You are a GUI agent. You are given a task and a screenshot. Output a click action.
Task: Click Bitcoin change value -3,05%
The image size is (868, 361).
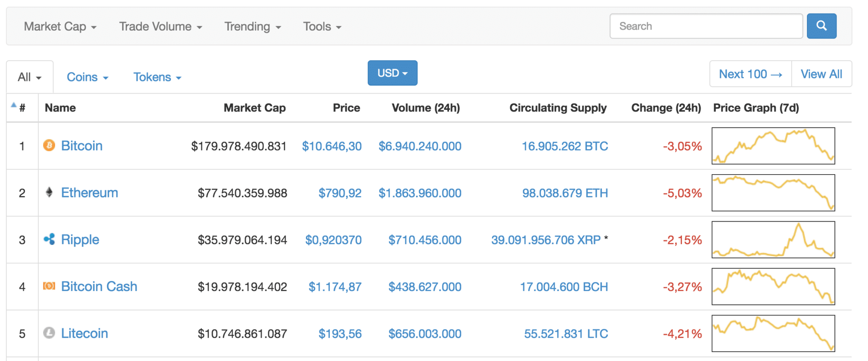click(x=682, y=146)
